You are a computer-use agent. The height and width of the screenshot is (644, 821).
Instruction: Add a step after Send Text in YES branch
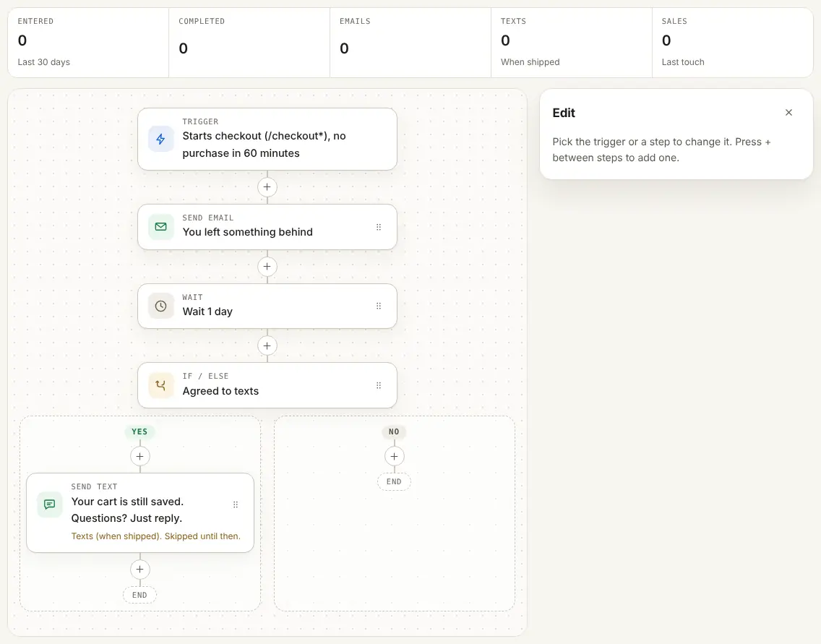[139, 570]
